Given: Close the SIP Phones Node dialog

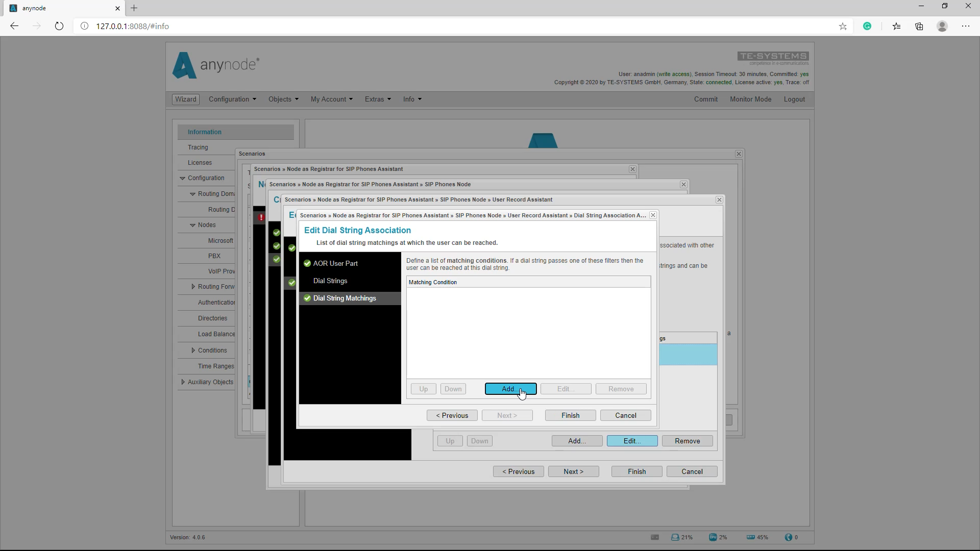Looking at the screenshot, I should click(x=683, y=185).
